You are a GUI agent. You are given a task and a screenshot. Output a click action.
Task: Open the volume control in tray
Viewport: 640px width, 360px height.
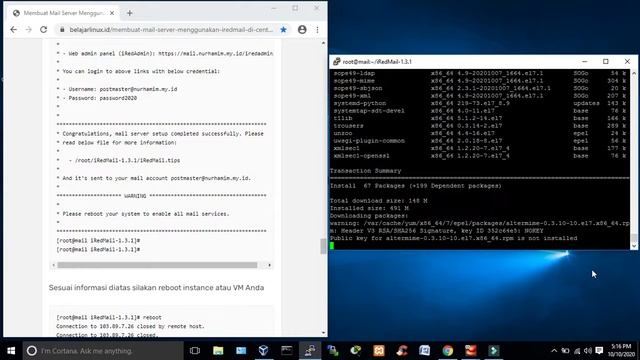coord(588,351)
